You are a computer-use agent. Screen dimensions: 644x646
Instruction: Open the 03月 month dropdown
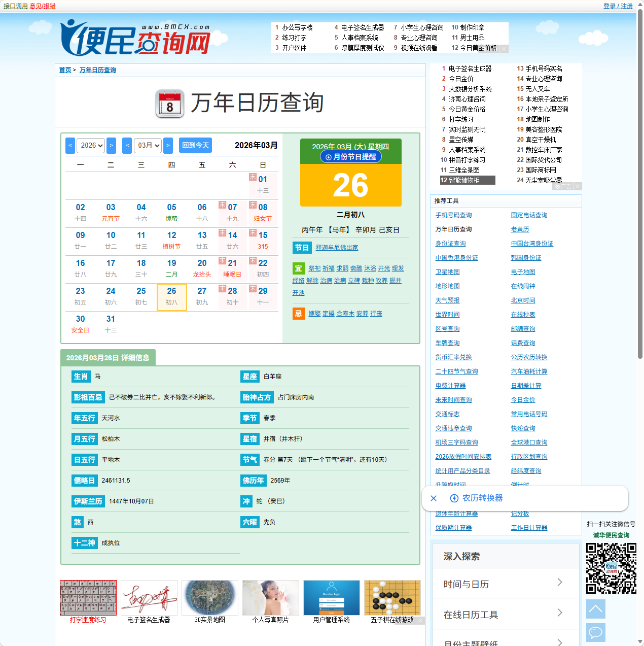tap(148, 146)
